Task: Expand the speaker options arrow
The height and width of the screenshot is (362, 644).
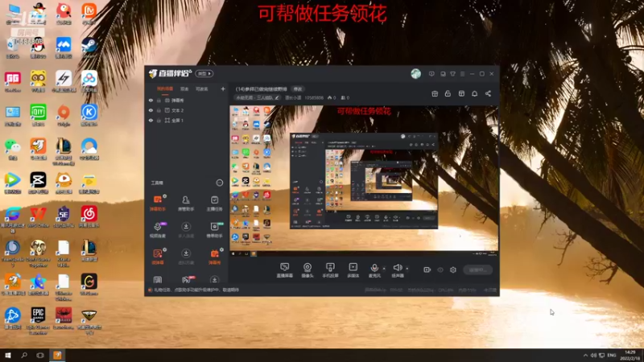Action: (x=407, y=269)
